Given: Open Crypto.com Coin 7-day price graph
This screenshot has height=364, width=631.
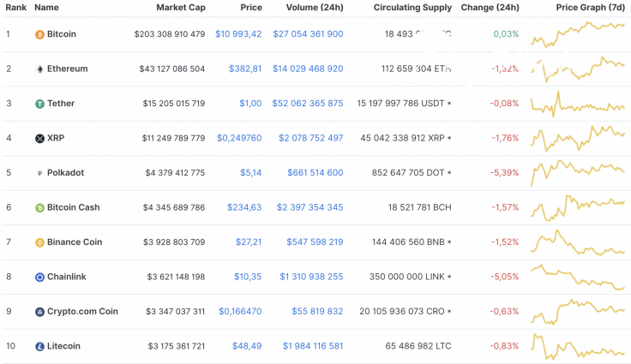Looking at the screenshot, I should pyautogui.click(x=578, y=312).
